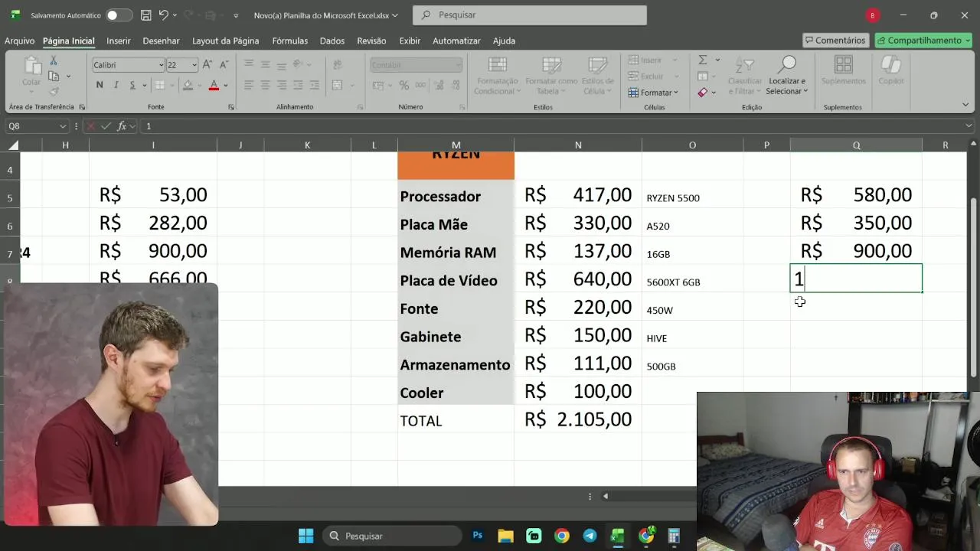Click the Save disk icon
Viewport: 980px width, 551px height.
click(x=145, y=15)
